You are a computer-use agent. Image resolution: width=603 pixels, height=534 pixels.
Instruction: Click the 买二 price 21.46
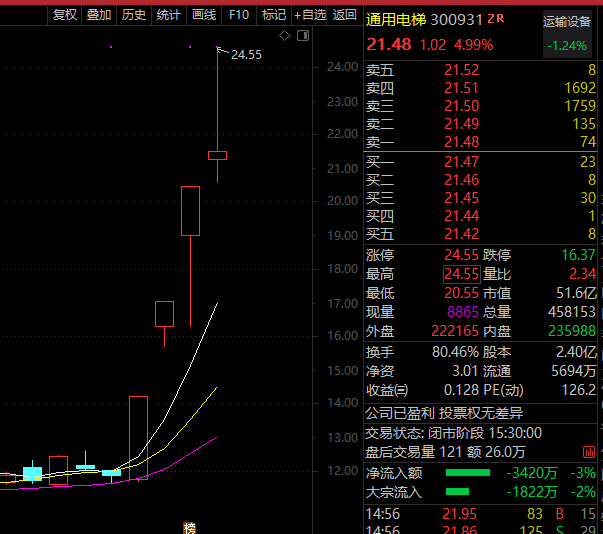pos(461,180)
